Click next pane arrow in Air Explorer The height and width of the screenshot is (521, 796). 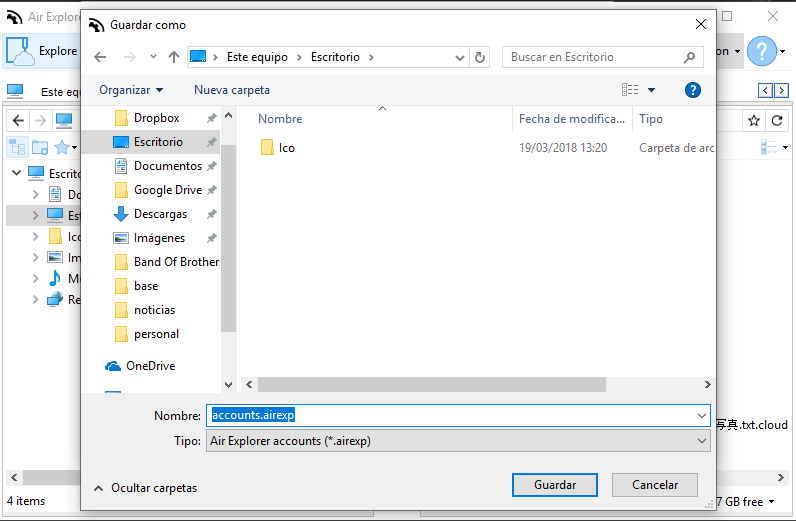(781, 90)
